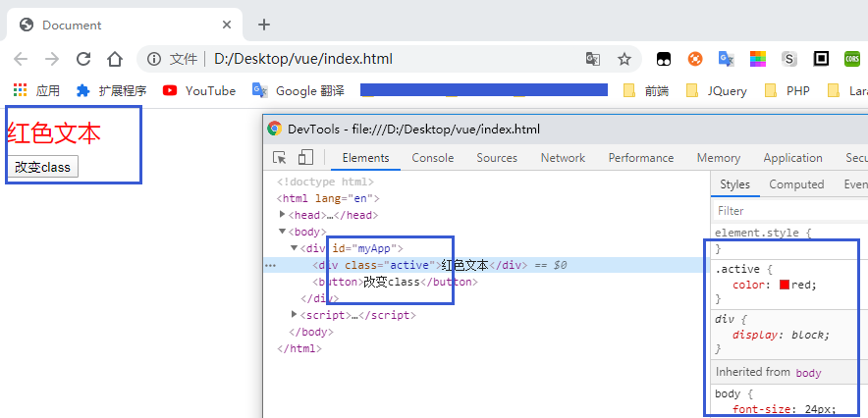868x418 pixels.
Task: Open the extensions bookmark
Action: pos(111,90)
